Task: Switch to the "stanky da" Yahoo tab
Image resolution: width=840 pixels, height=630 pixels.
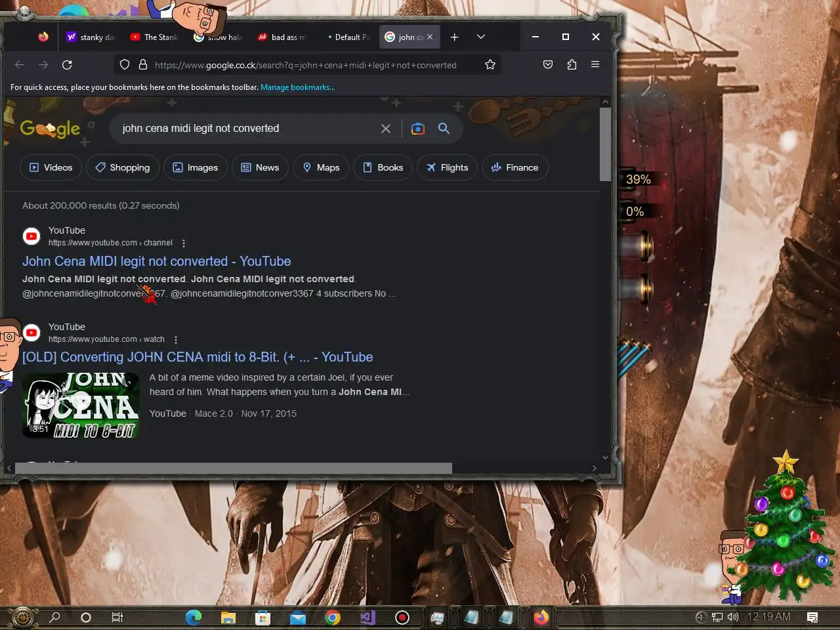Action: click(x=91, y=37)
